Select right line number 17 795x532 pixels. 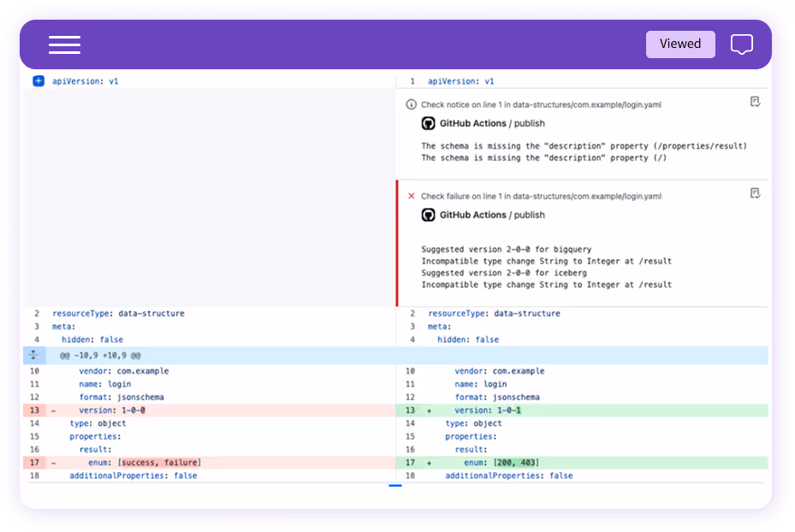point(410,463)
